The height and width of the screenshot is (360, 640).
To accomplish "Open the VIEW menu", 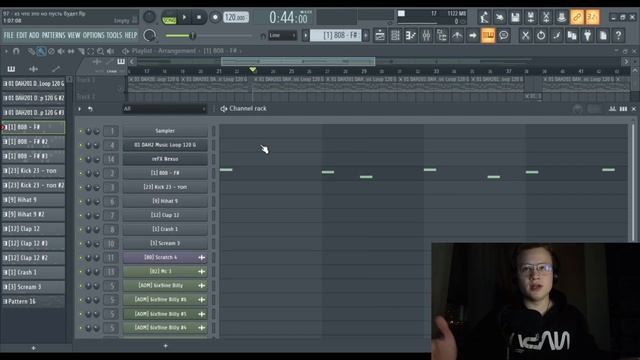I will 74,36.
